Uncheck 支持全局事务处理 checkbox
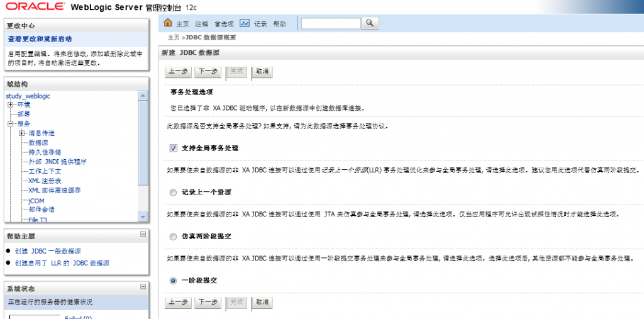 (x=173, y=148)
